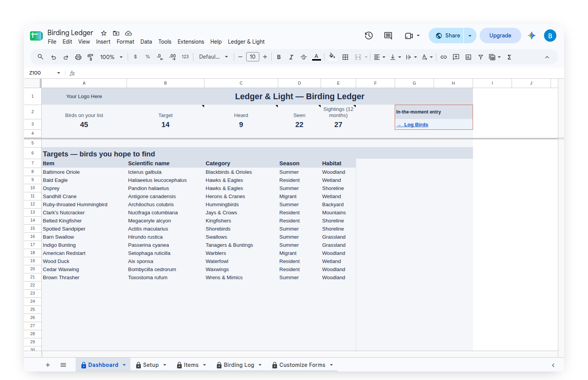Switch to the Birding Log sheet
The width and height of the screenshot is (588, 380).
[239, 365]
